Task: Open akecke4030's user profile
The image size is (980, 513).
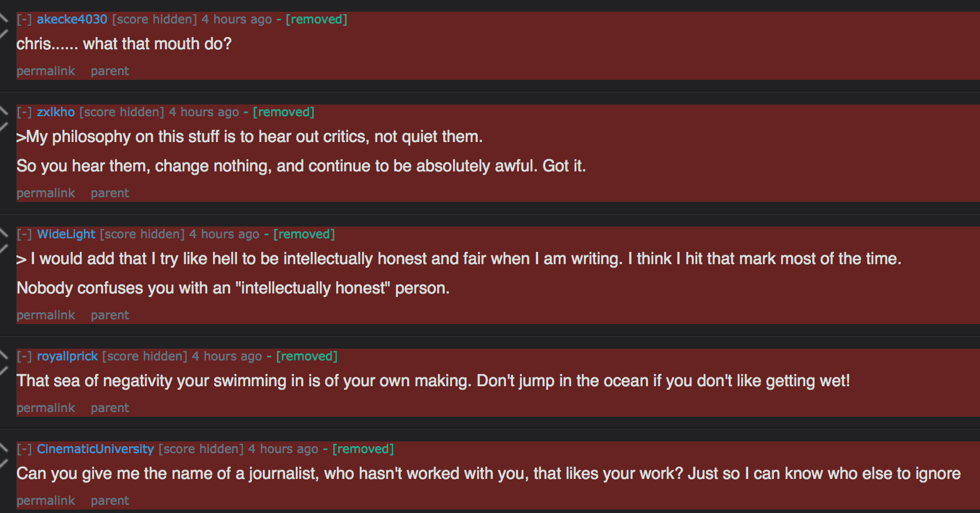Action: click(x=72, y=19)
